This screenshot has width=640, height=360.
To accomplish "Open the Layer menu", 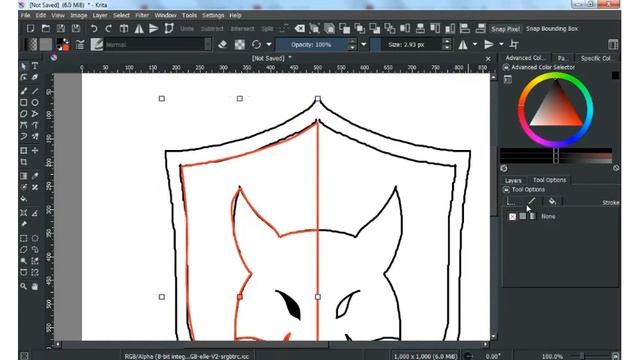I will click(x=100, y=16).
